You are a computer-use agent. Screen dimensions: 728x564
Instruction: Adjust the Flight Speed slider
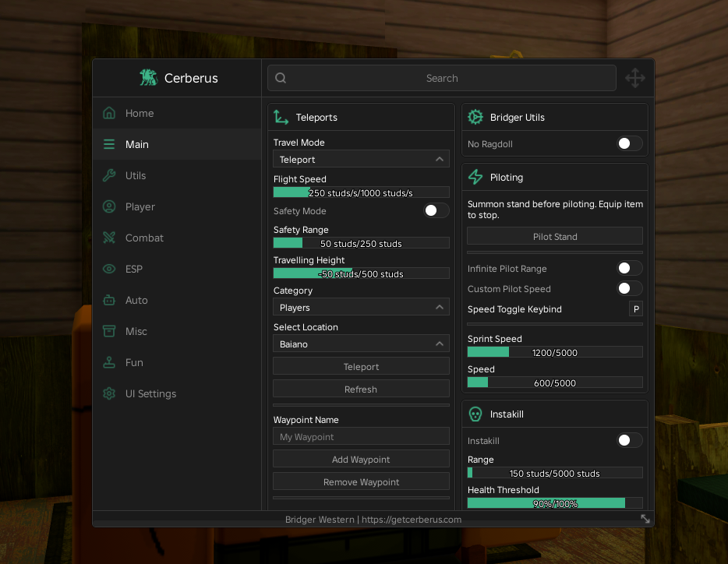coord(361,192)
